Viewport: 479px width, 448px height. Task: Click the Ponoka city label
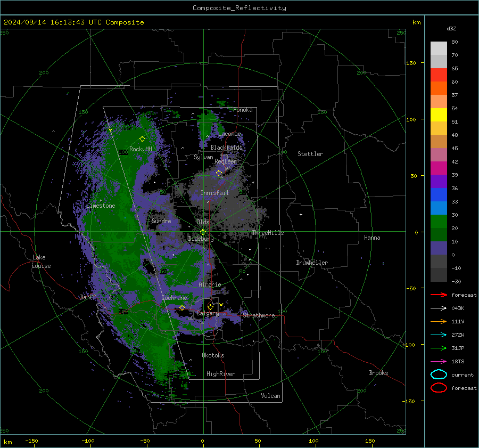243,110
